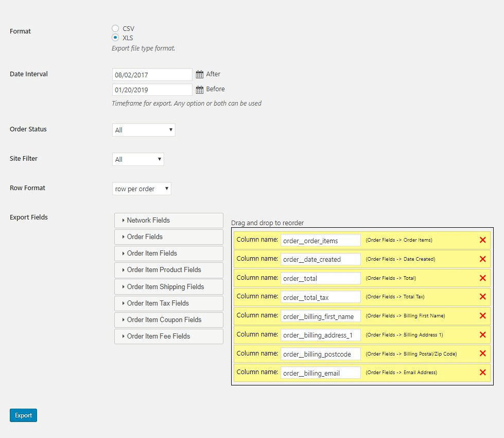The image size is (504, 438).
Task: Remove the order__billing_first_name export field
Action: (482, 315)
